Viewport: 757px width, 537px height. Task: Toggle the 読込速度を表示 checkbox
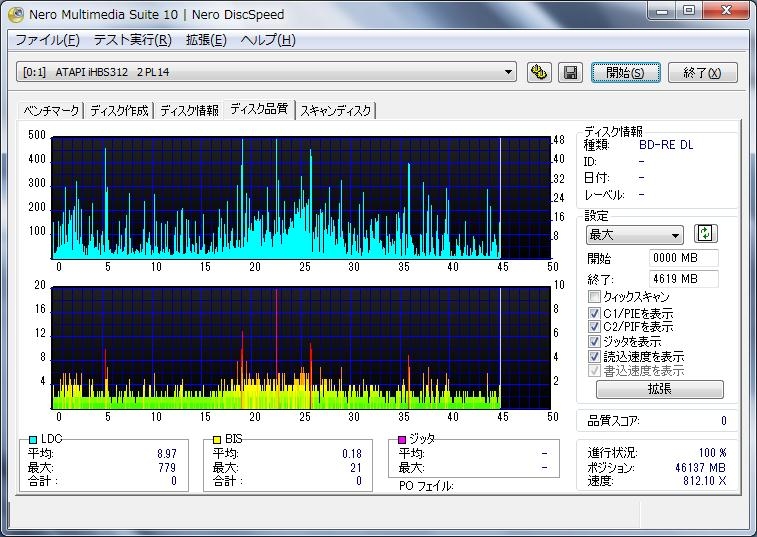[x=594, y=357]
